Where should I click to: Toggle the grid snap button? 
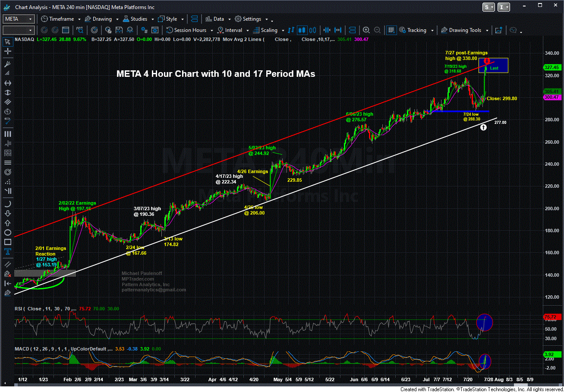pyautogui.click(x=391, y=30)
